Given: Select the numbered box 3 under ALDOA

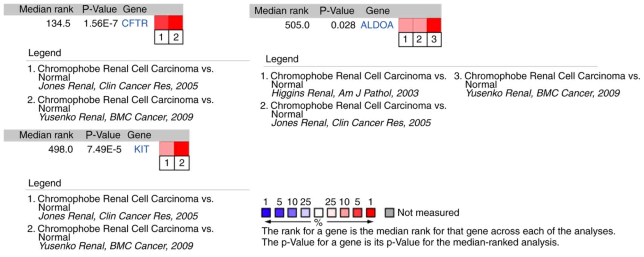Looking at the screenshot, I should pos(434,39).
